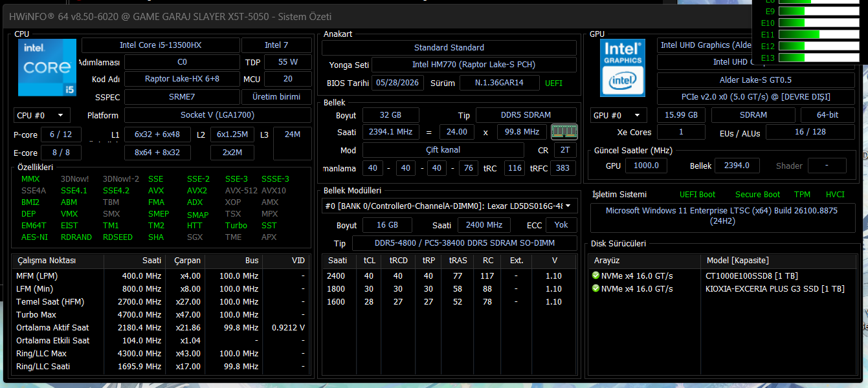Click the TPM label
This screenshot has width=868, height=388.
click(x=802, y=195)
